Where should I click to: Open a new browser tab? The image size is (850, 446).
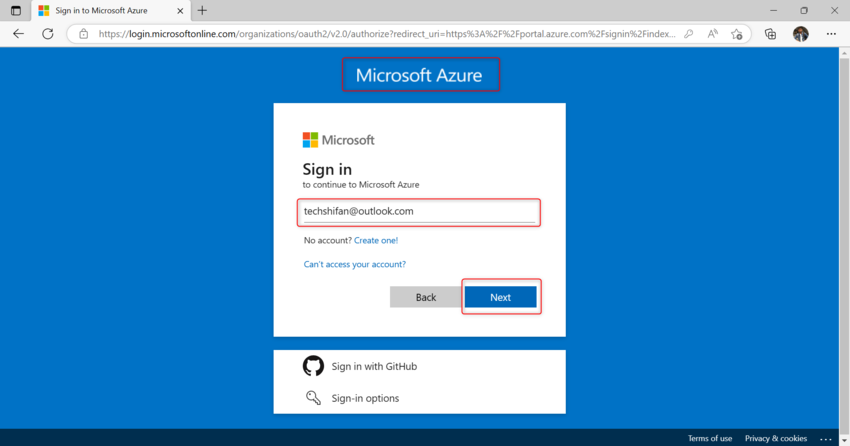[202, 10]
